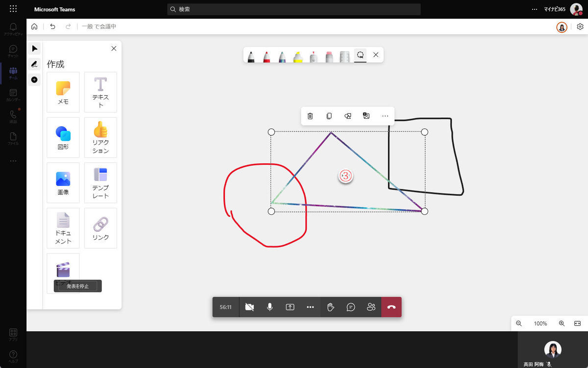
Task: Open templates (テンプレート)
Action: pos(100,183)
